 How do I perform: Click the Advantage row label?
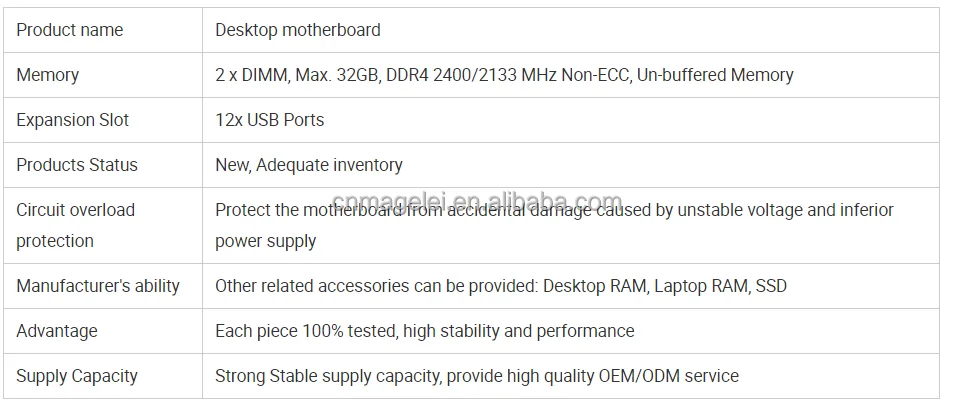click(x=57, y=331)
